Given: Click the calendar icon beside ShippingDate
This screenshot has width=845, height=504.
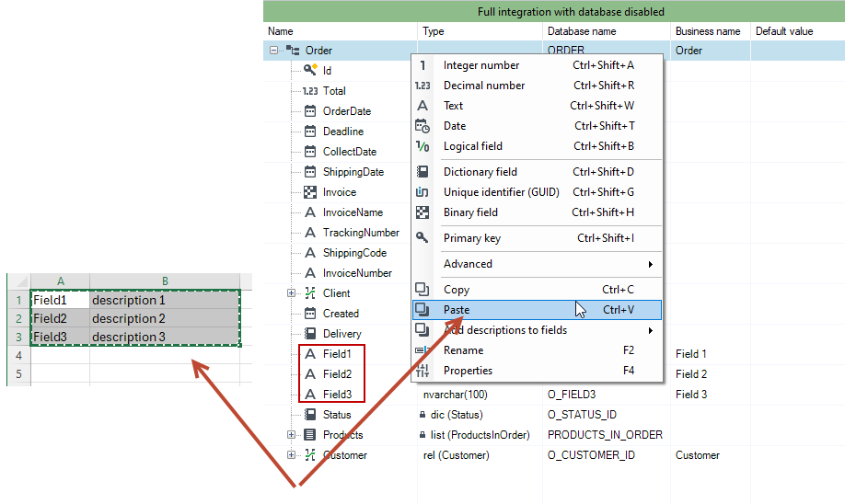Looking at the screenshot, I should click(310, 172).
